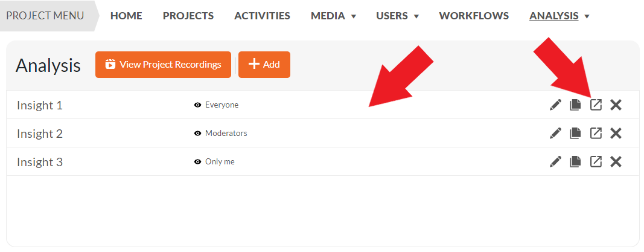Click the eye icon beside Only me
Viewport: 644px width, 252px height.
(x=197, y=162)
